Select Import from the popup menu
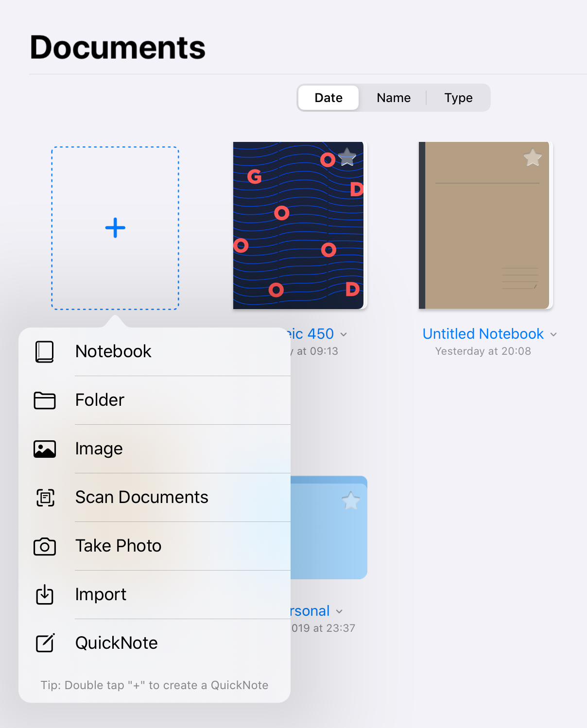The image size is (587, 728). pyautogui.click(x=155, y=594)
